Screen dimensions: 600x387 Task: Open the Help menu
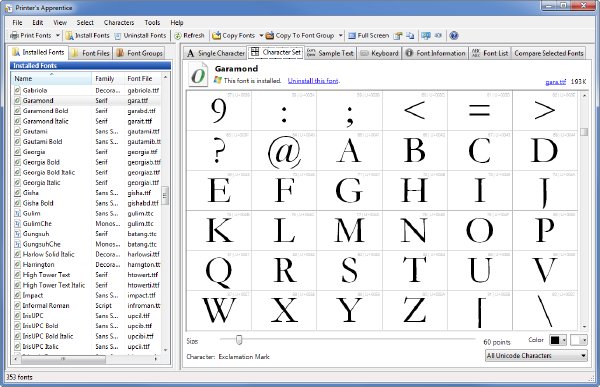177,23
